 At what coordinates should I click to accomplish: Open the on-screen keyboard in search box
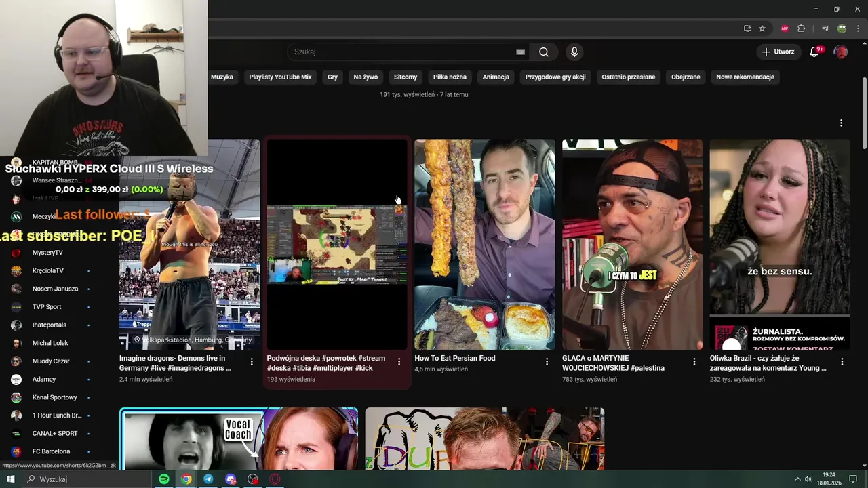tap(520, 52)
